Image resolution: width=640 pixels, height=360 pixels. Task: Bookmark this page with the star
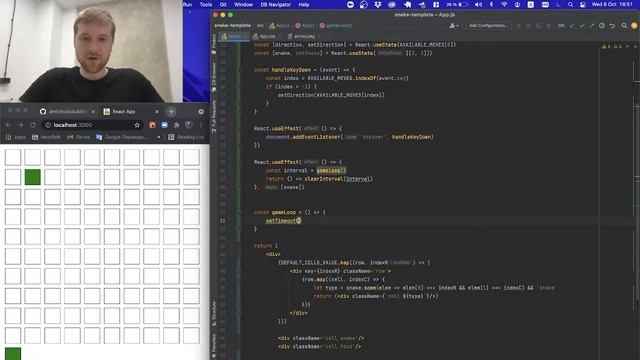[x=137, y=125]
